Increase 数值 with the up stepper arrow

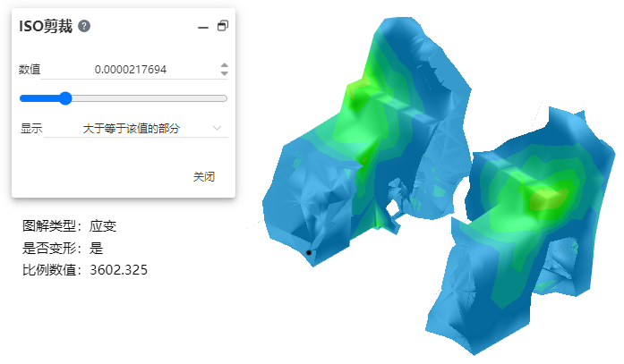(x=224, y=65)
